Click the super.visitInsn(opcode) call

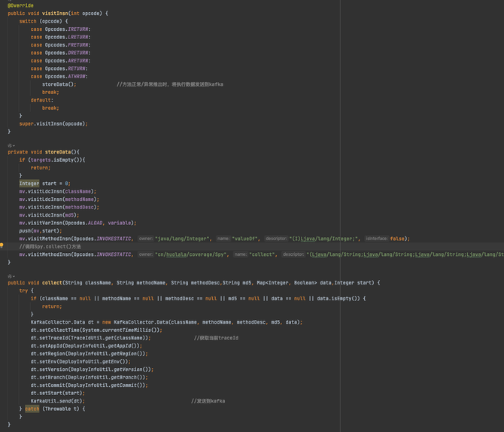(53, 123)
